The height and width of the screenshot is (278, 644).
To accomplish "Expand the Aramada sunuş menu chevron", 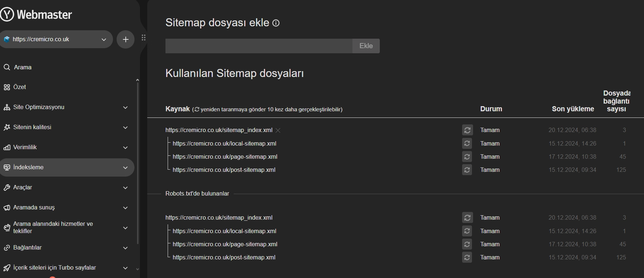I will (x=125, y=208).
